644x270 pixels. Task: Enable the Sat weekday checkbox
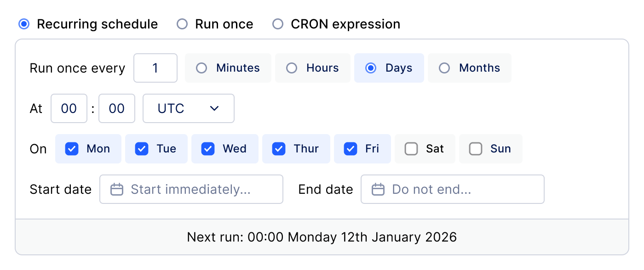pyautogui.click(x=411, y=149)
